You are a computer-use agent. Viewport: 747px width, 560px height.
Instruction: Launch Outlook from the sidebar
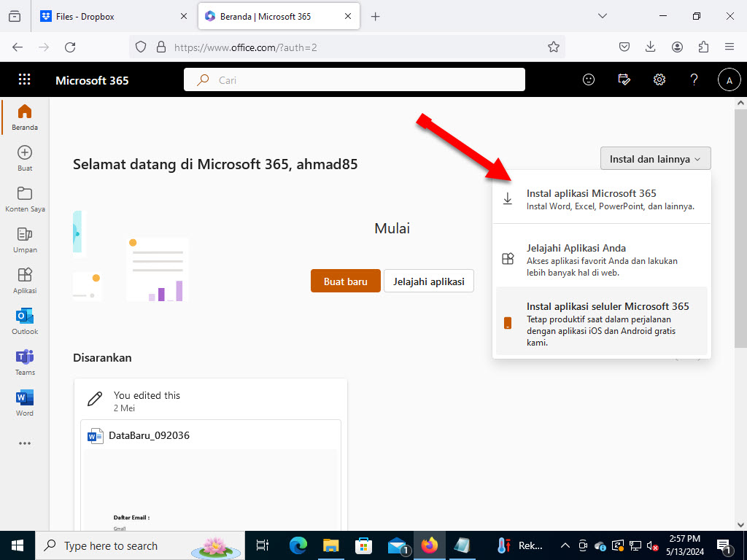pyautogui.click(x=24, y=320)
